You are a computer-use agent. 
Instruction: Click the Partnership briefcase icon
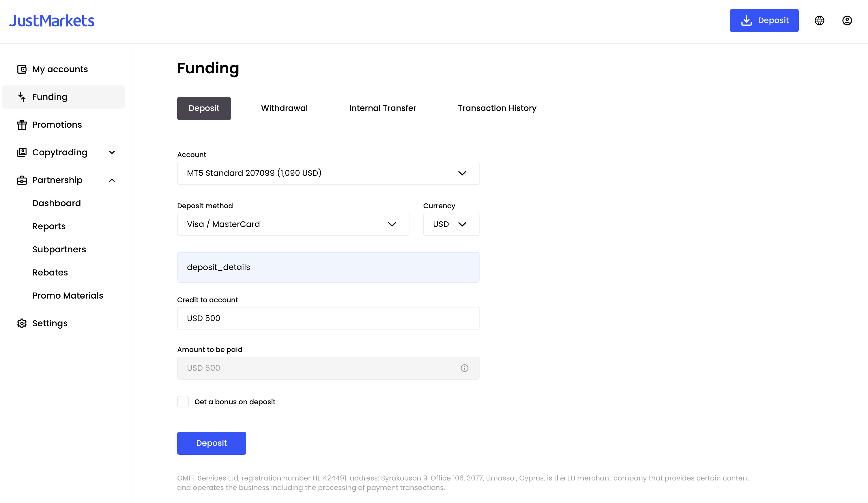point(22,180)
